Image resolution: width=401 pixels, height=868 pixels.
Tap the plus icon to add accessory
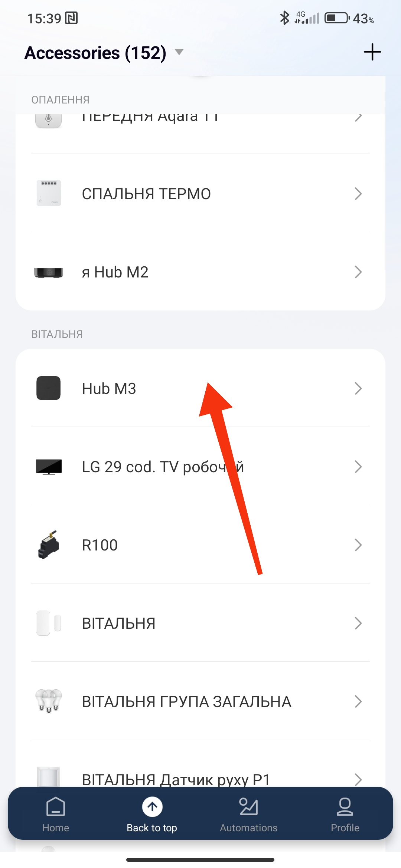click(372, 52)
